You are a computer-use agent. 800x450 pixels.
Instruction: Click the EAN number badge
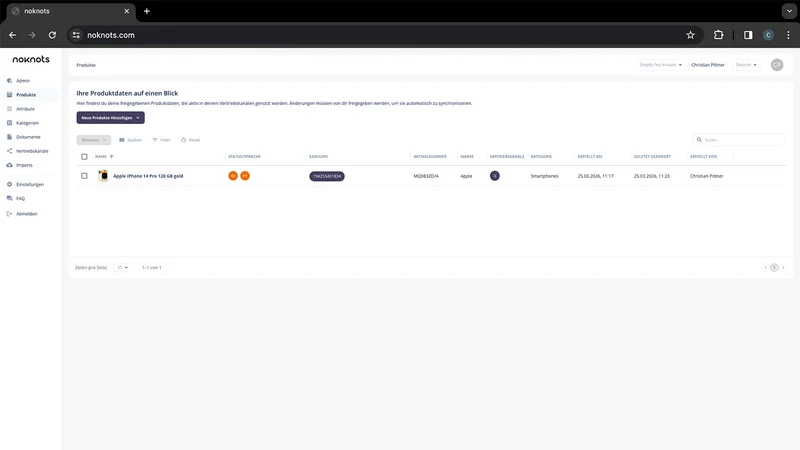[x=327, y=177]
